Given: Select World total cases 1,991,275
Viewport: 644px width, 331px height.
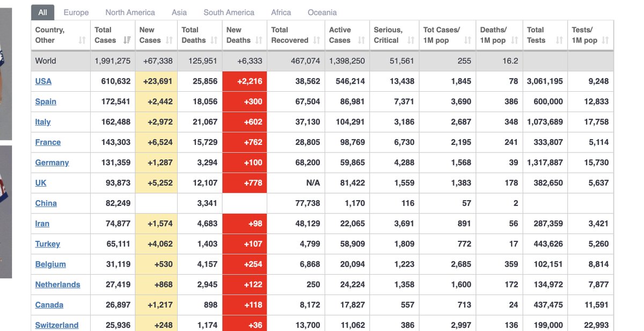Looking at the screenshot, I should pyautogui.click(x=113, y=61).
